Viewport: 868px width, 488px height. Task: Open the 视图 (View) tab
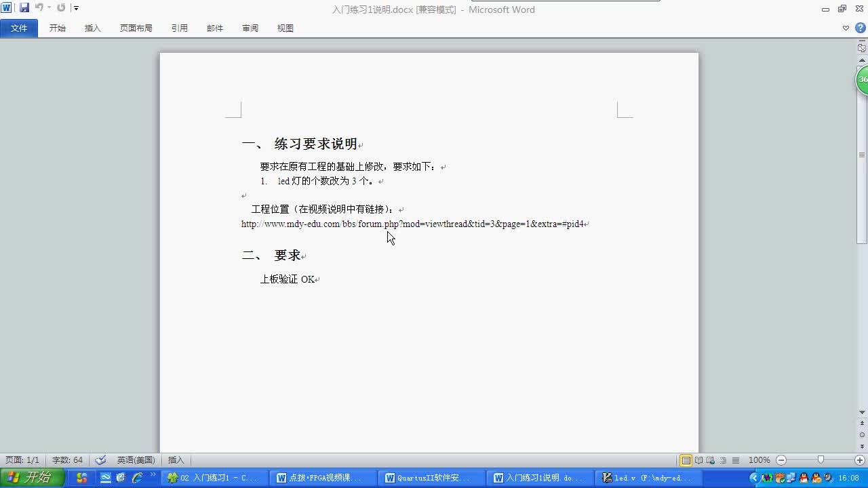(x=285, y=28)
